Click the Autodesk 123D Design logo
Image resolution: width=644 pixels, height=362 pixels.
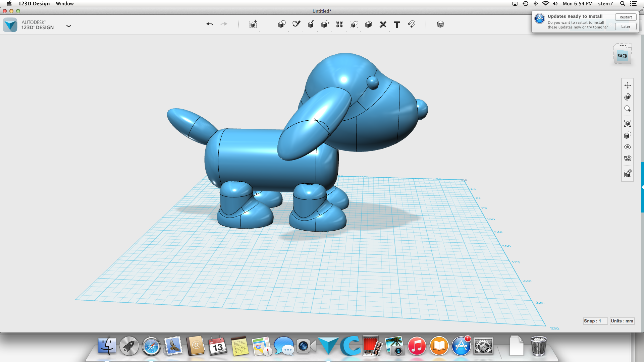[x=10, y=25]
